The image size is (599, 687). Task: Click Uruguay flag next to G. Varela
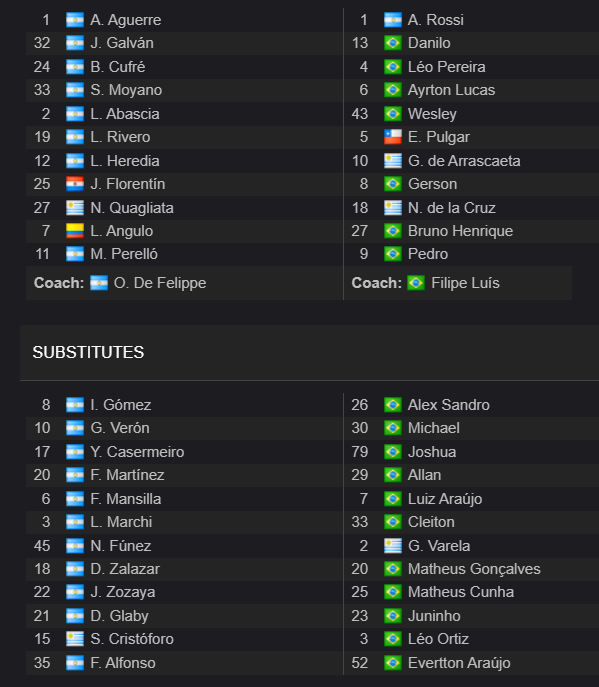coord(393,546)
